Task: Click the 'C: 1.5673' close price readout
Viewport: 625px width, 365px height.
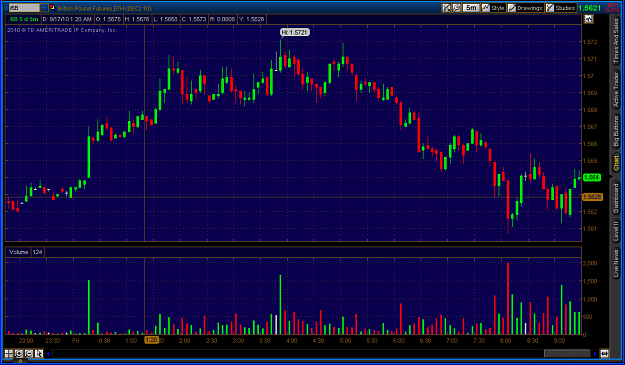Action: (194, 19)
